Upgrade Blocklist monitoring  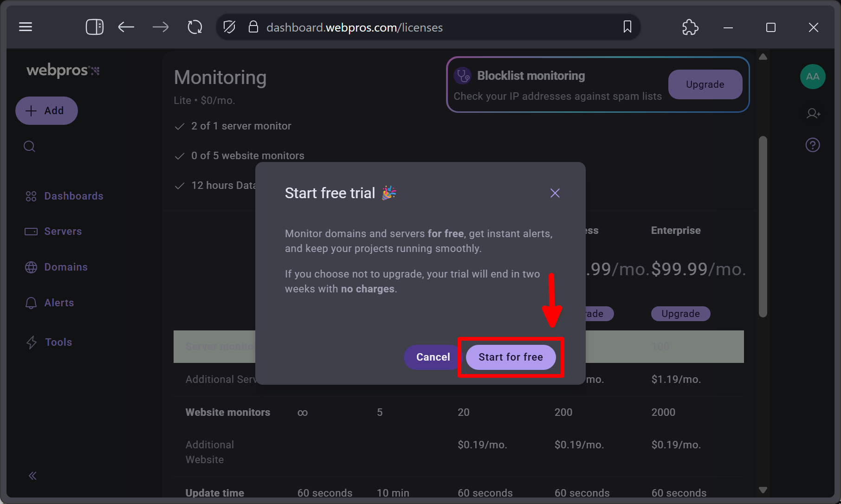pos(705,84)
